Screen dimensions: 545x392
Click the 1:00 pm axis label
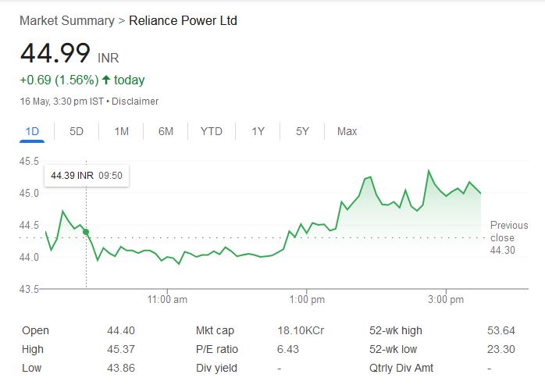click(307, 300)
